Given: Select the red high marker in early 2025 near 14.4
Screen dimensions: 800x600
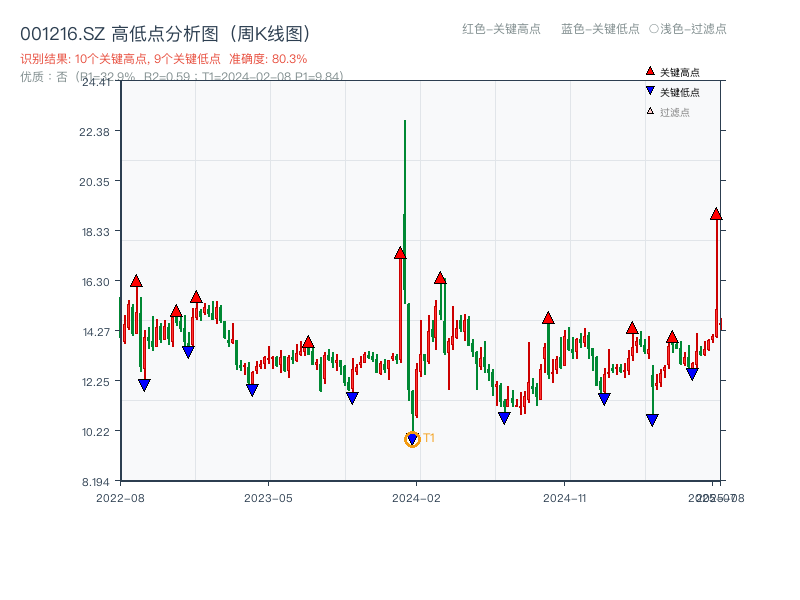Looking at the screenshot, I should [632, 328].
